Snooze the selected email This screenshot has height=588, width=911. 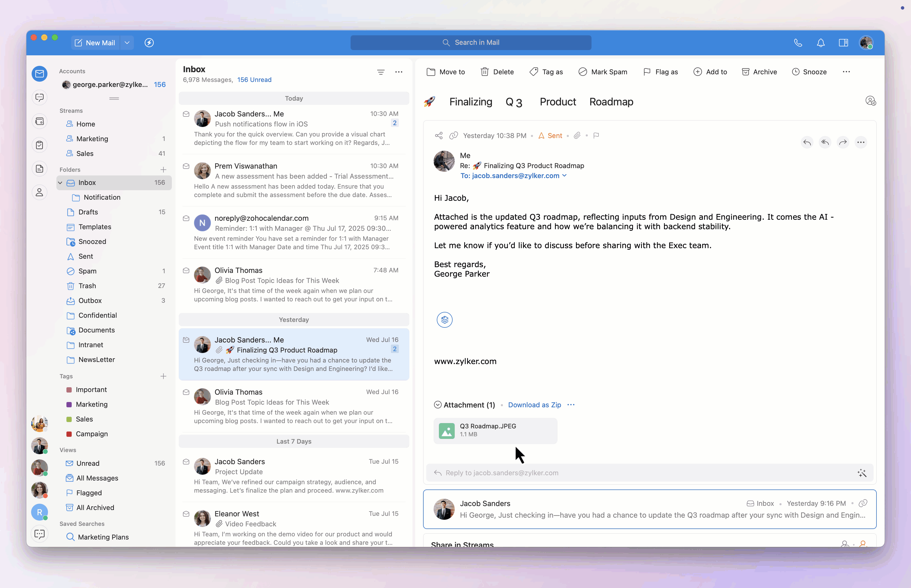click(x=809, y=72)
